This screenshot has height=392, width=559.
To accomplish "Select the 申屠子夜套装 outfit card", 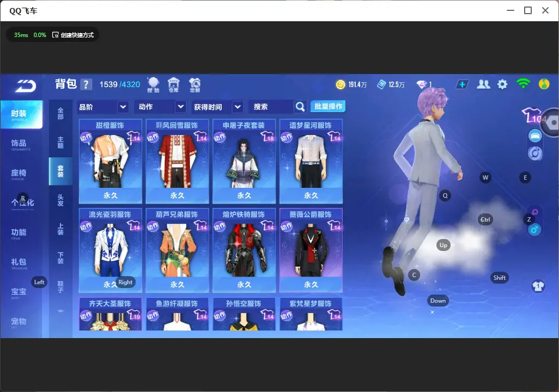I will point(244,162).
